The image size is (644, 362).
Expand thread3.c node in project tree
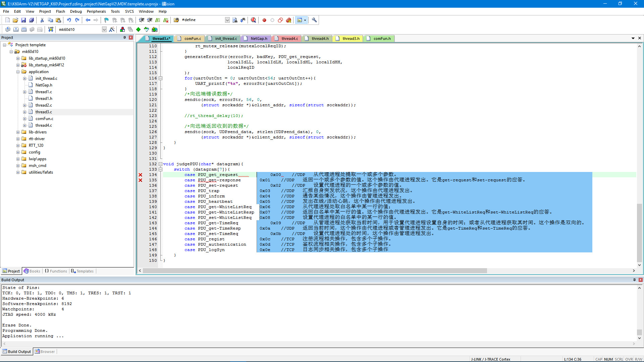[25, 112]
